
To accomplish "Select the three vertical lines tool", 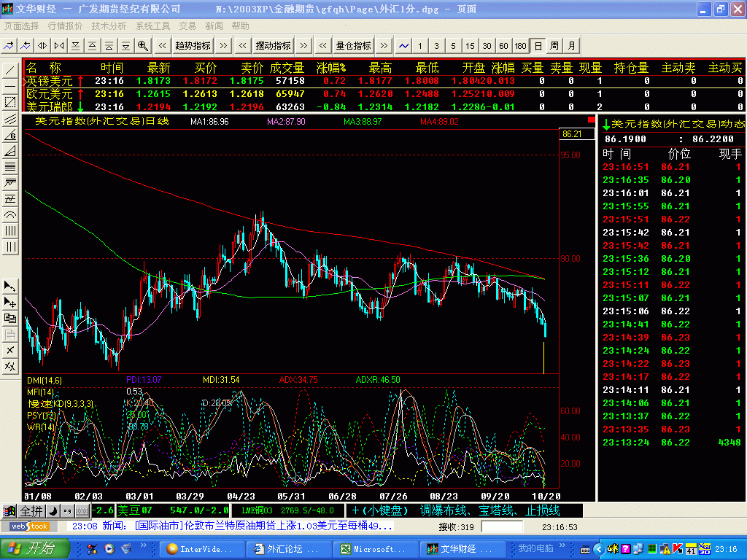I will (10, 247).
